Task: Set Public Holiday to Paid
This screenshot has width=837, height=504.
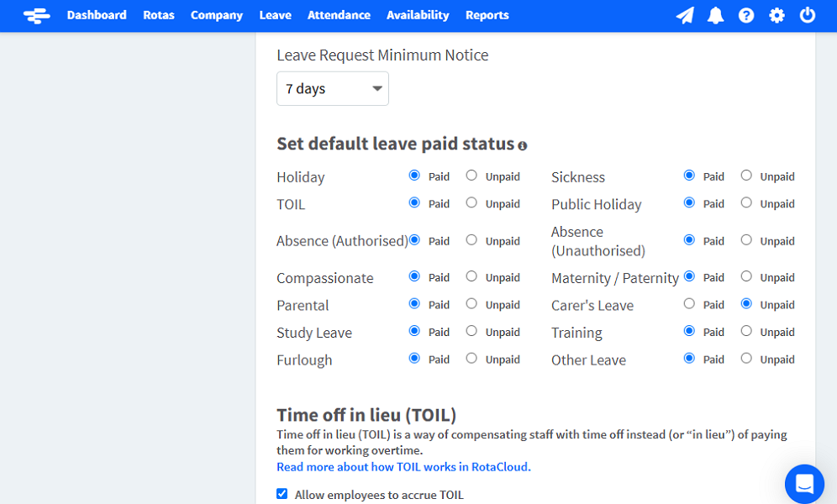Action: pos(689,202)
